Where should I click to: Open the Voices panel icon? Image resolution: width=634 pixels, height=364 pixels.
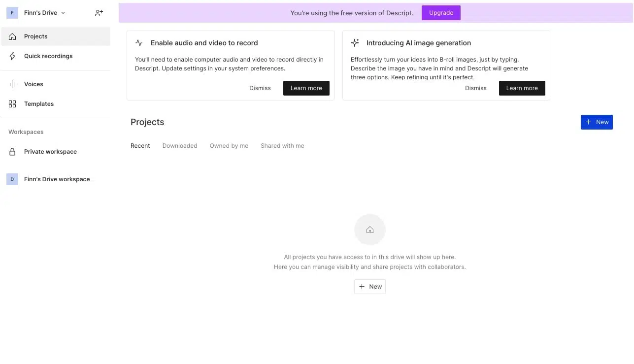tap(12, 84)
